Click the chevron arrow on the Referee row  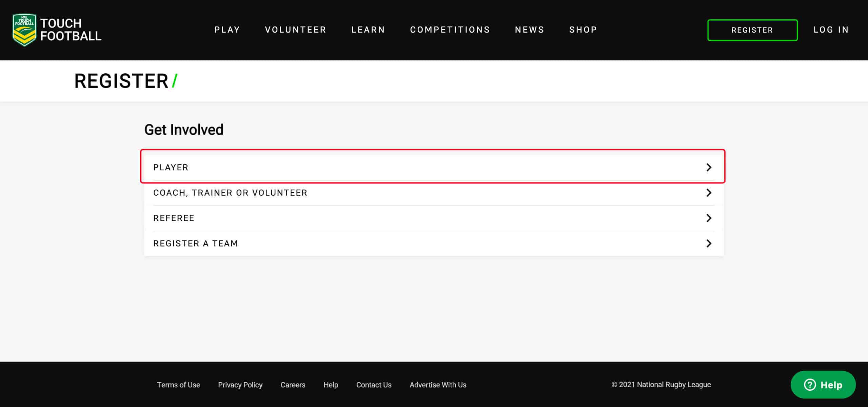(x=709, y=218)
